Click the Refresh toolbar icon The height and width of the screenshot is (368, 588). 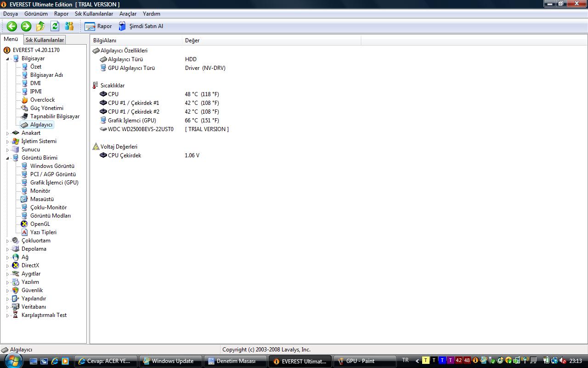pos(55,26)
